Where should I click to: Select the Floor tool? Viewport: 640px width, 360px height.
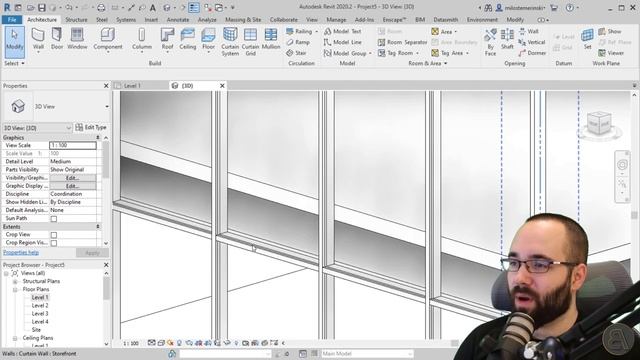coord(208,40)
